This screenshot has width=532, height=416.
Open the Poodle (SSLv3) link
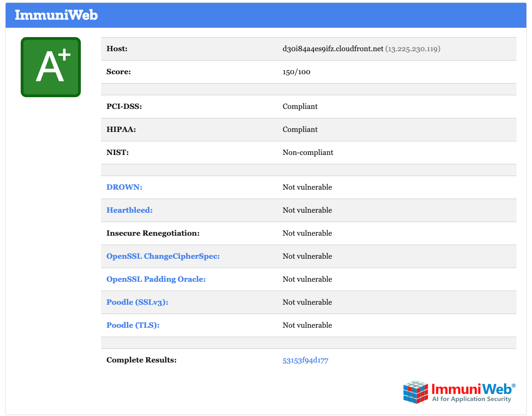click(138, 302)
